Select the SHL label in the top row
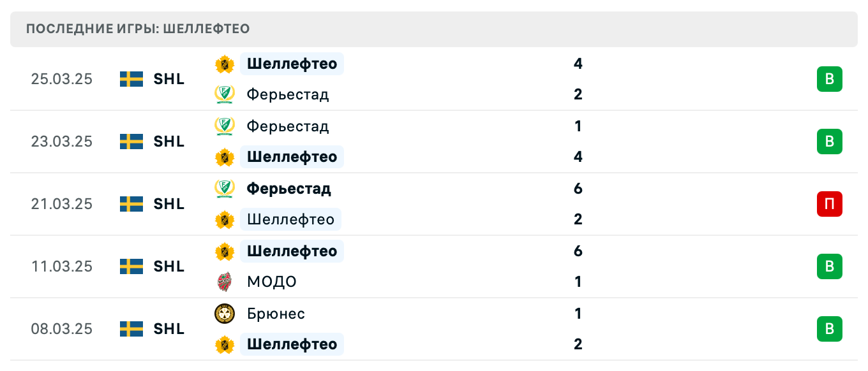The height and width of the screenshot is (371, 868). point(168,79)
